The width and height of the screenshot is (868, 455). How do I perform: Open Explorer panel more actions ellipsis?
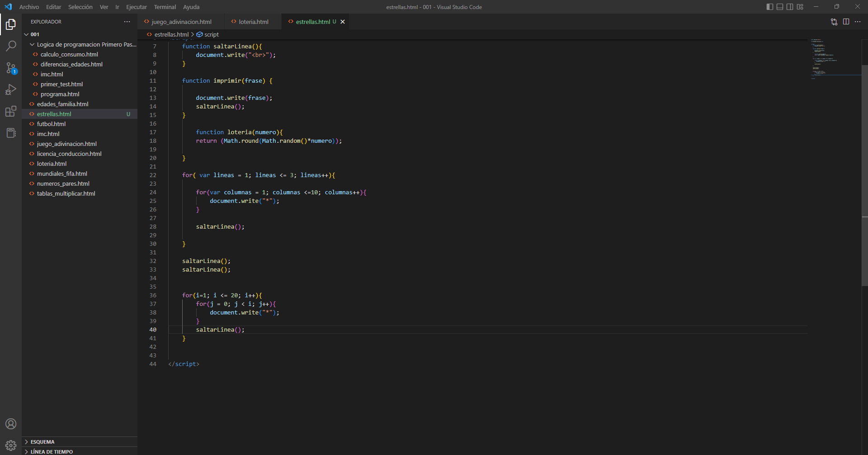pos(127,22)
